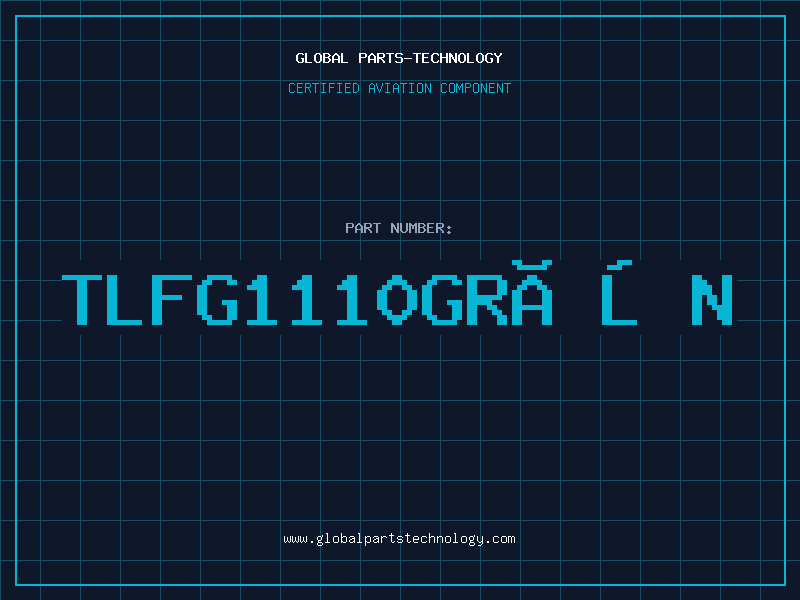Click the PART NUMBER: label

click(399, 228)
